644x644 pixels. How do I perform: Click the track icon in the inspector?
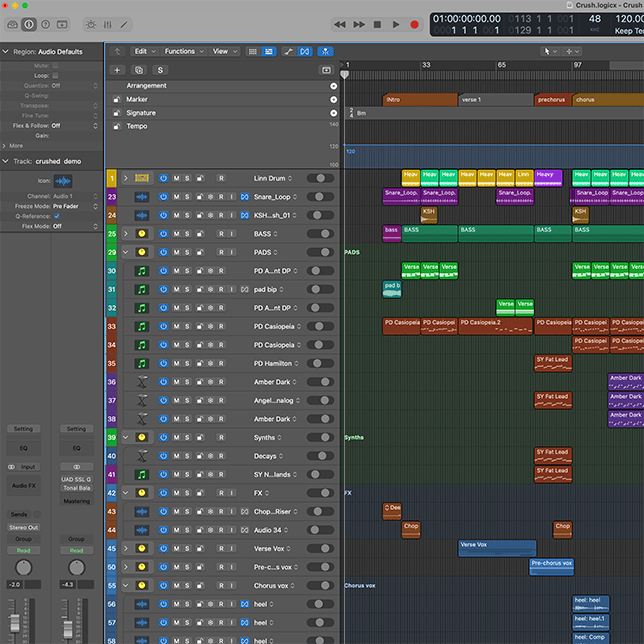[x=63, y=181]
